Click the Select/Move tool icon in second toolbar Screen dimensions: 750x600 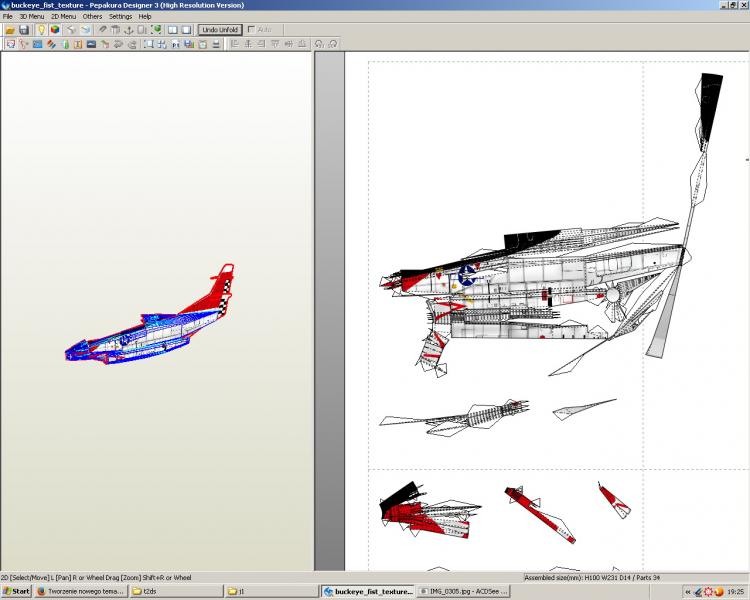9,44
